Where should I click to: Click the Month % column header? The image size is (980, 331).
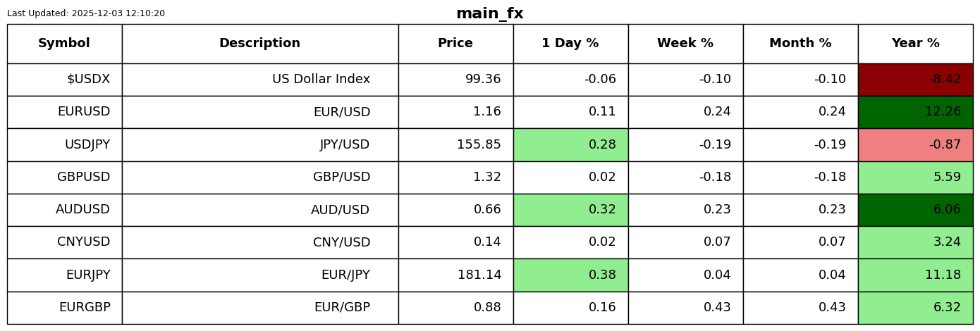[800, 44]
